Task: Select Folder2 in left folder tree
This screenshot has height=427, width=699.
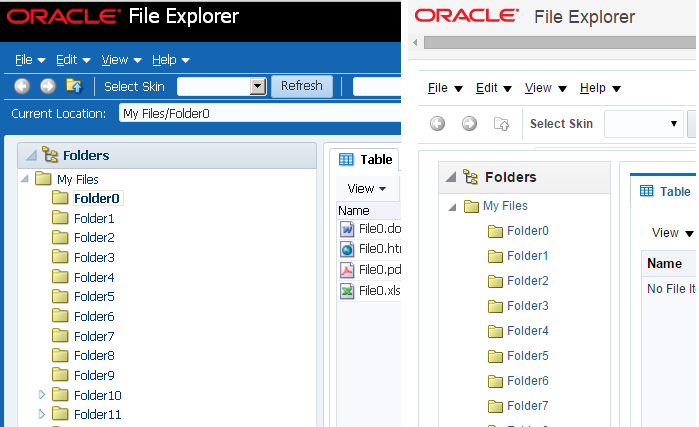Action: pos(94,238)
